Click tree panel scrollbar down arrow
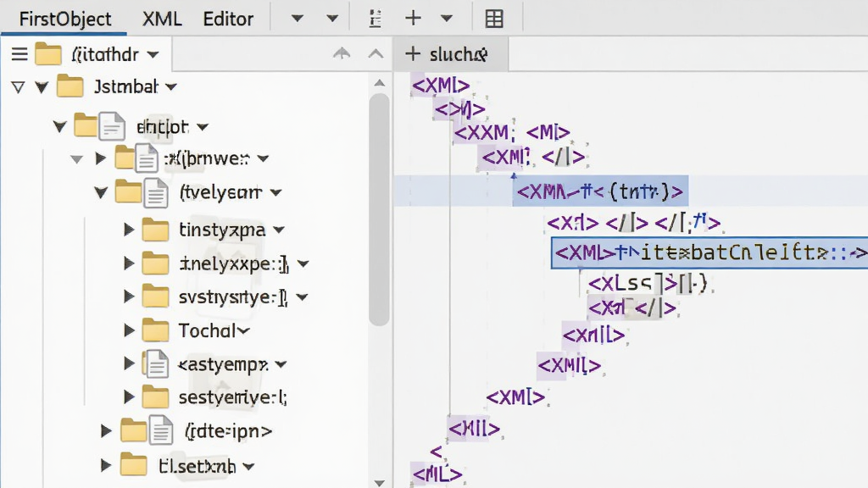The width and height of the screenshot is (868, 488). click(x=379, y=483)
